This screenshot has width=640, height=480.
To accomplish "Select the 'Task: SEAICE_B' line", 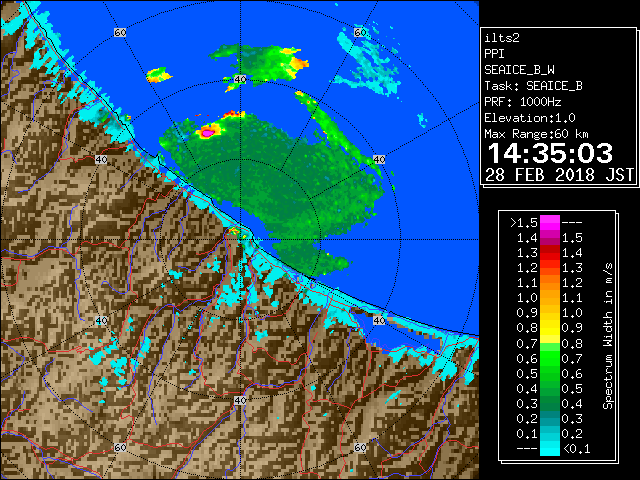I will click(x=533, y=86).
